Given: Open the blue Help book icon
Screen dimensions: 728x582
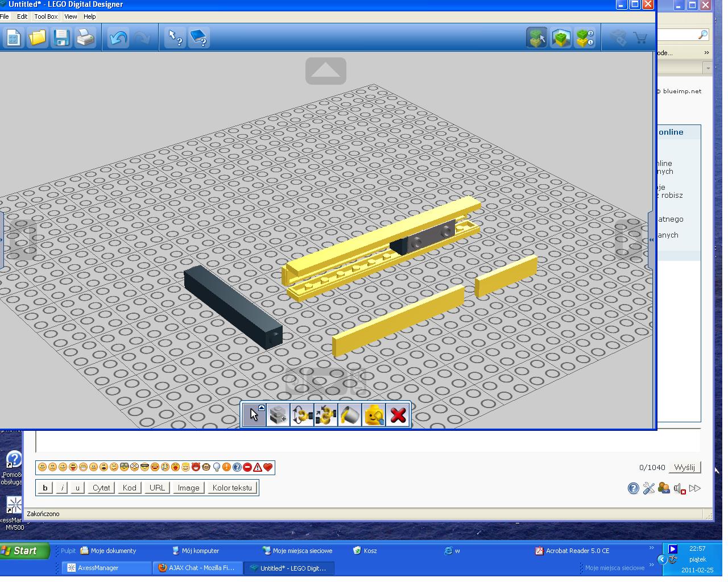Looking at the screenshot, I should tap(199, 38).
